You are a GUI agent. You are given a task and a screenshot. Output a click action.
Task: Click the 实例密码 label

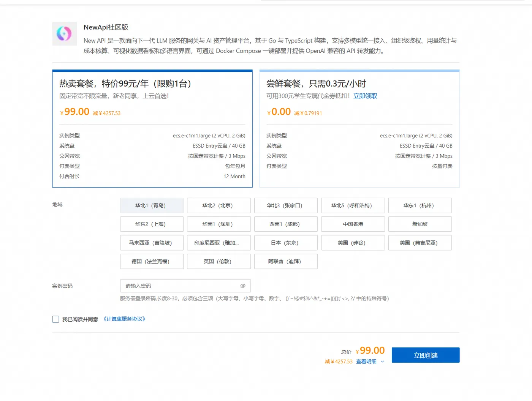point(62,286)
